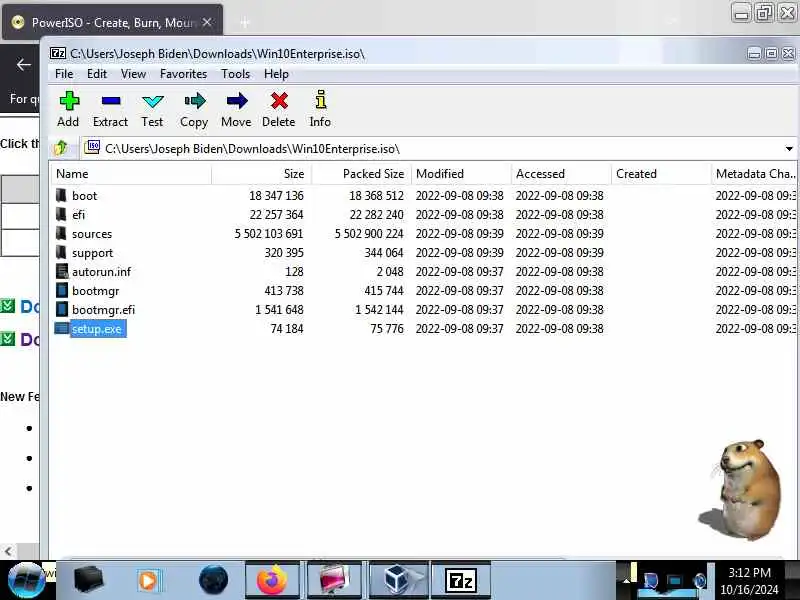
Task: Open 7-Zip from the taskbar
Action: point(460,580)
